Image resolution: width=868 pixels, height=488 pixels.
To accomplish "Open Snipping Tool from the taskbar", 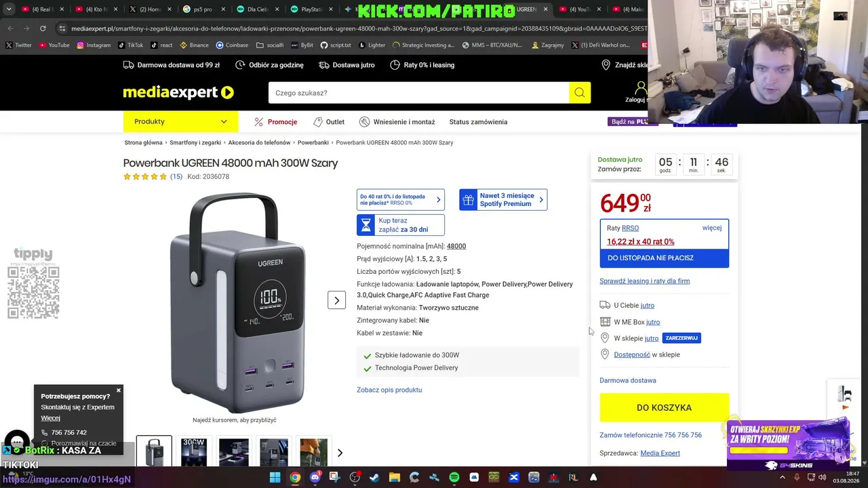I will (334, 477).
